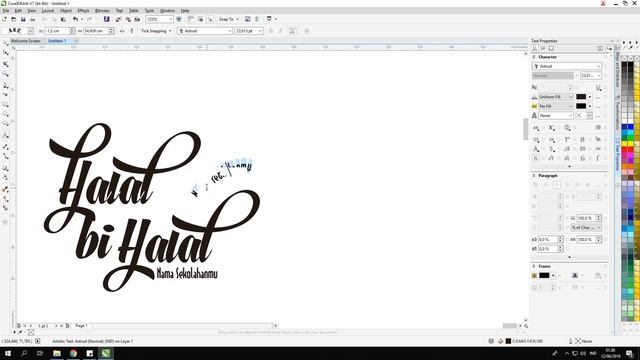Toggle show grid icon in toolbar

click(x=200, y=19)
